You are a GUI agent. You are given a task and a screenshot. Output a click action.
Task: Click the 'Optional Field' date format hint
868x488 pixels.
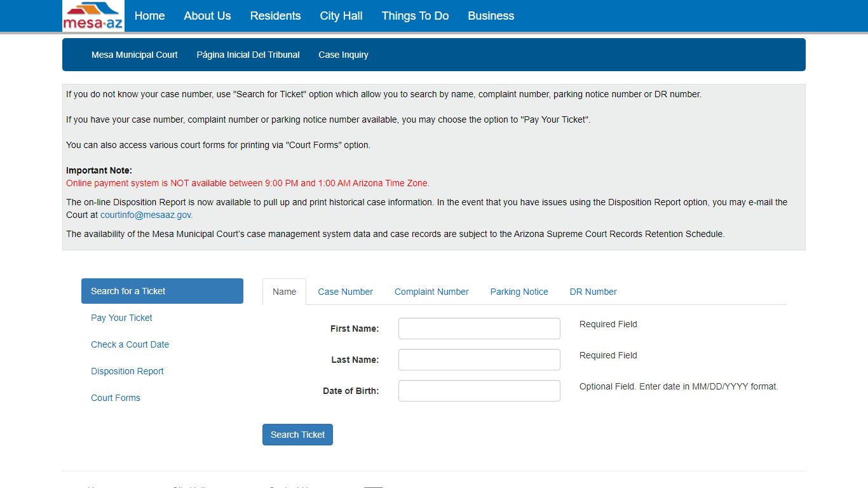(679, 386)
